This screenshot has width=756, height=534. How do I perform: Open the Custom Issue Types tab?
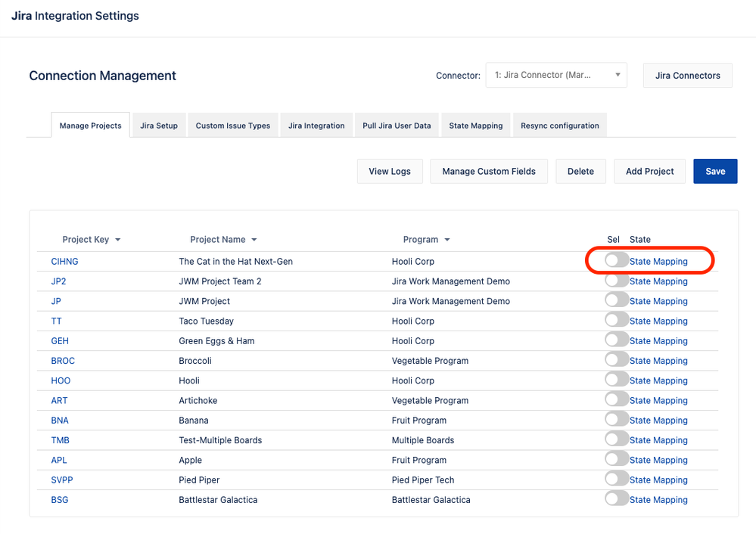coord(233,126)
